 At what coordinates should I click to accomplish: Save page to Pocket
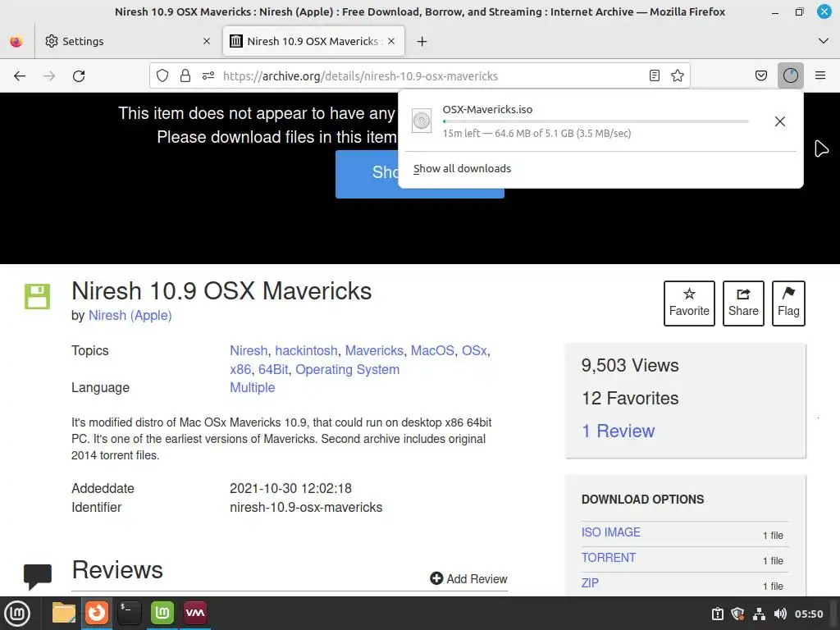(760, 75)
